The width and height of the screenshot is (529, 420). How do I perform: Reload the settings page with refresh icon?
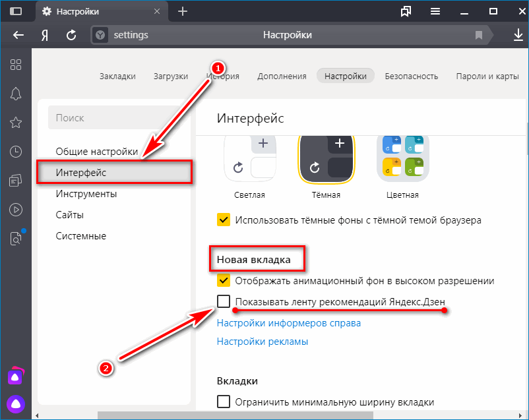pyautogui.click(x=71, y=35)
